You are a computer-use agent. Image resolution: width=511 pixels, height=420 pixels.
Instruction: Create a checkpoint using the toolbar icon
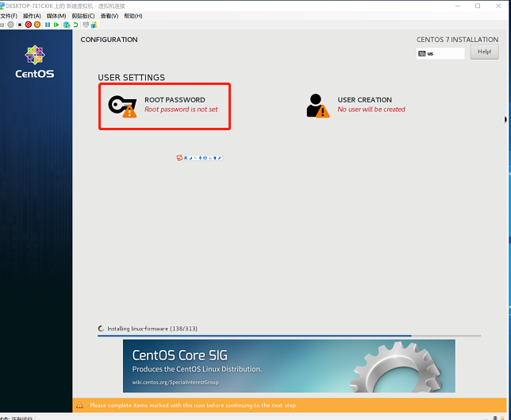(67, 25)
